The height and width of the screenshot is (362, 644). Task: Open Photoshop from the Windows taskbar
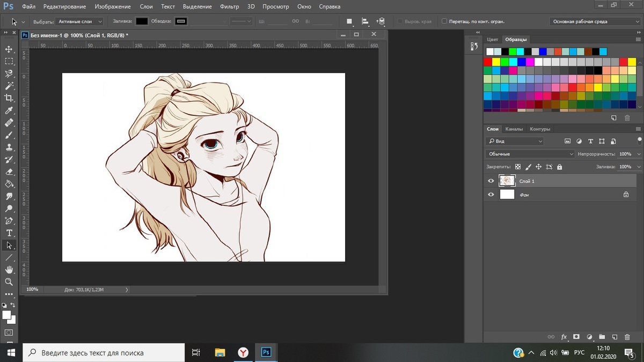click(266, 352)
